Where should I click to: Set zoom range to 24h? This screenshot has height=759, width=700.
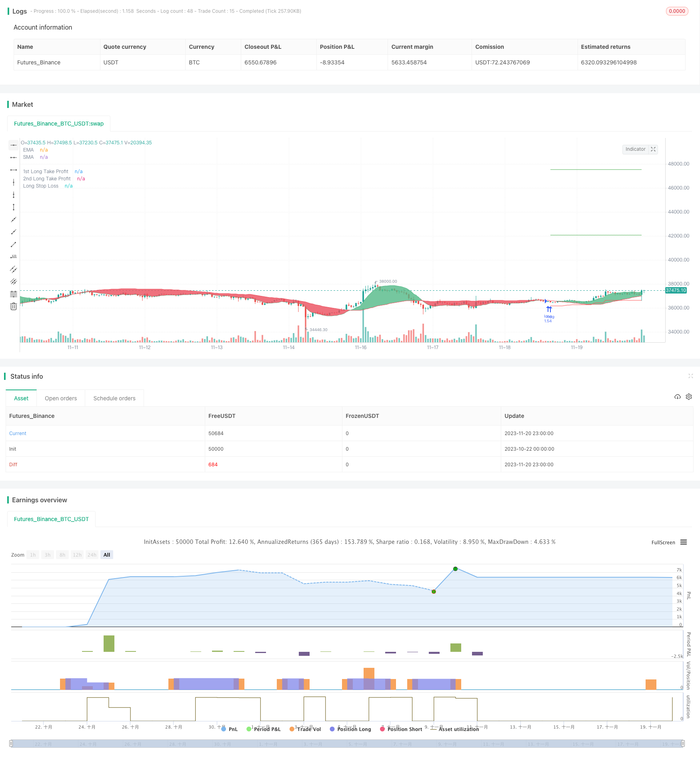[92, 555]
